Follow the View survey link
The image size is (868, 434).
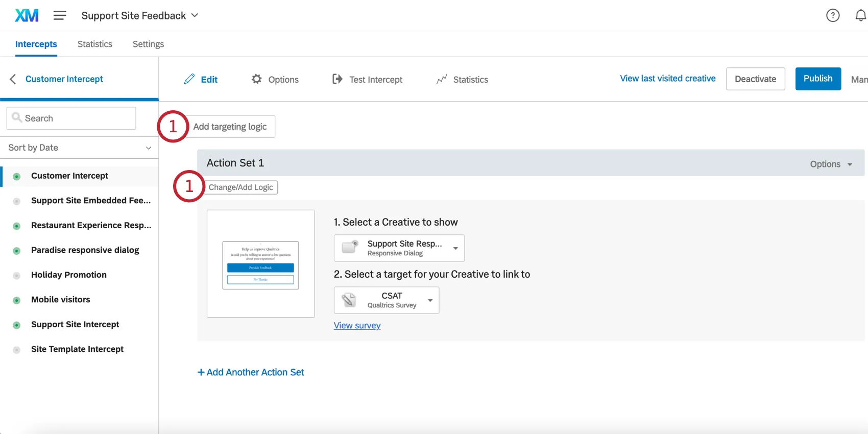click(x=357, y=326)
